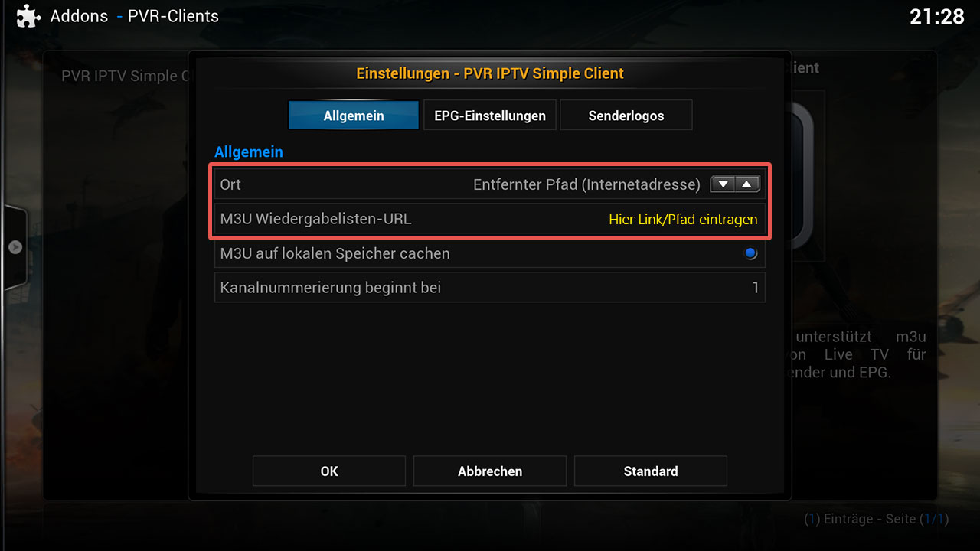The height and width of the screenshot is (551, 980).
Task: Reset settings with Standard button
Action: click(651, 471)
